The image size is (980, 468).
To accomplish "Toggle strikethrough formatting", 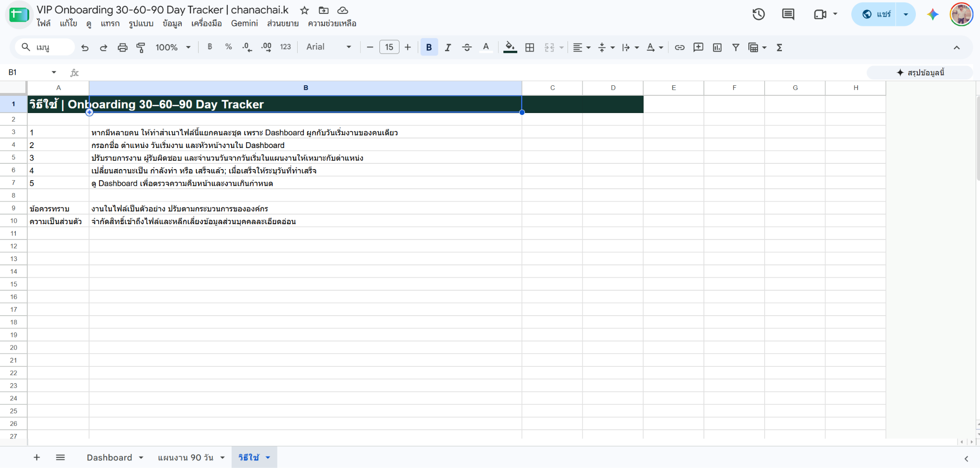I will [467, 47].
